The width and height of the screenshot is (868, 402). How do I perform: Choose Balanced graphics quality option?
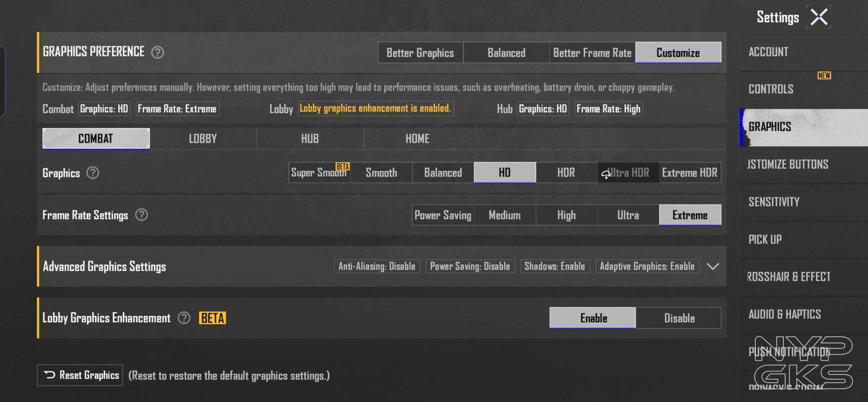tap(443, 173)
